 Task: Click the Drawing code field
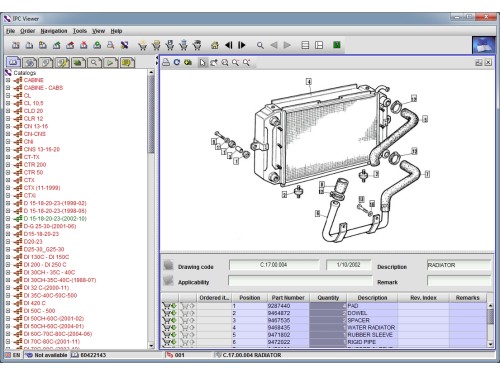pos(274,265)
